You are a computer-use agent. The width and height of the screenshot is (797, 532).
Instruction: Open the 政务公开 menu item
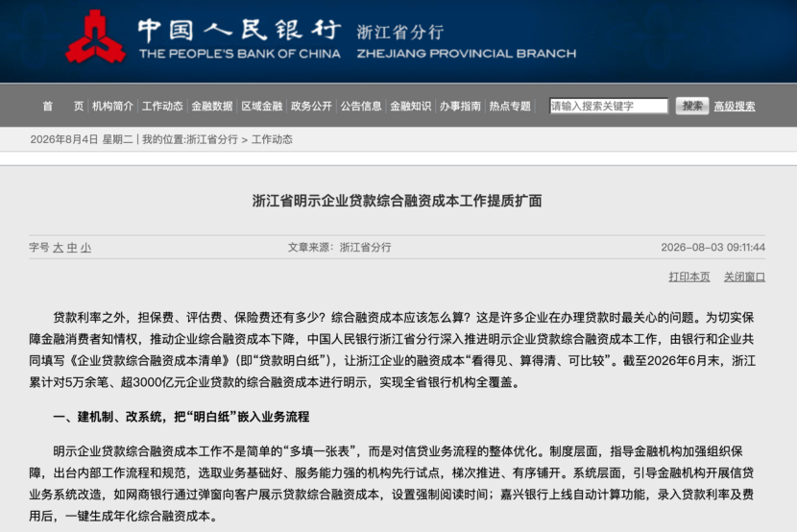[x=311, y=107]
